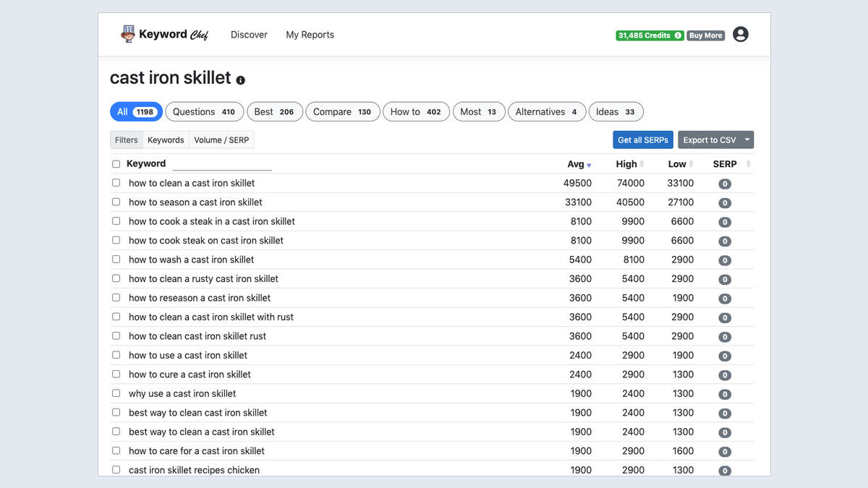The height and width of the screenshot is (488, 868).
Task: Sort by the High column arrows
Action: pos(642,164)
